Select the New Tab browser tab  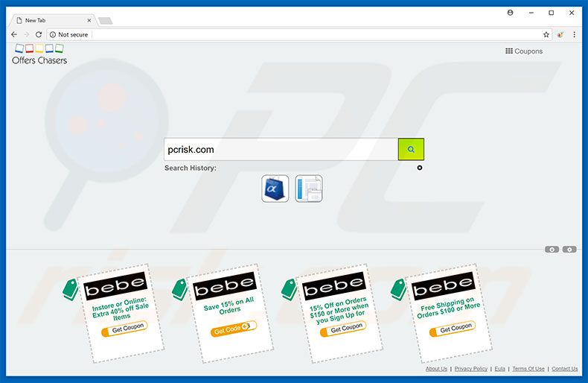[53, 20]
